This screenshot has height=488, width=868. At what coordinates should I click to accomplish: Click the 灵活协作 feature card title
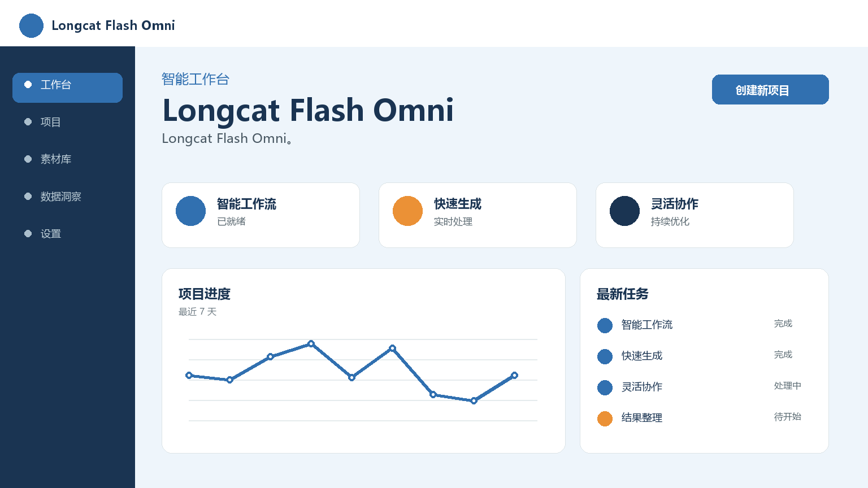(x=674, y=204)
